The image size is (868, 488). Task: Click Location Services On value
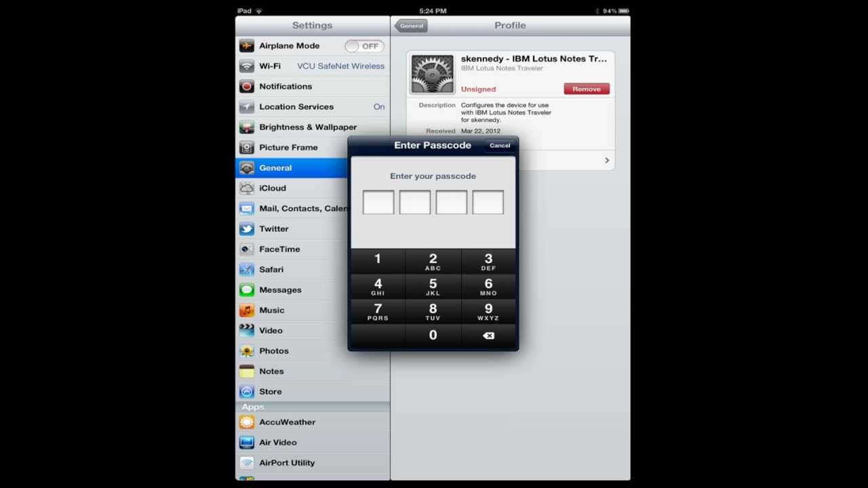[379, 107]
